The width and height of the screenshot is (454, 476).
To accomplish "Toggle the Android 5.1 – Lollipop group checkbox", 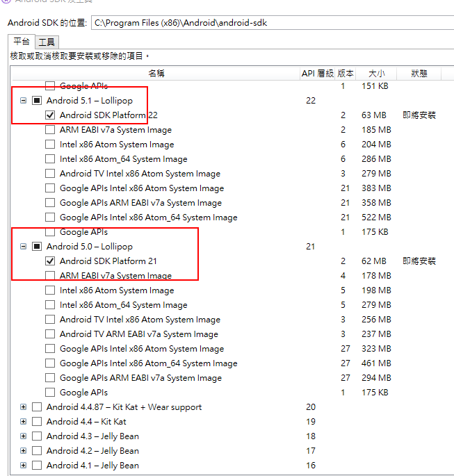I will (37, 101).
